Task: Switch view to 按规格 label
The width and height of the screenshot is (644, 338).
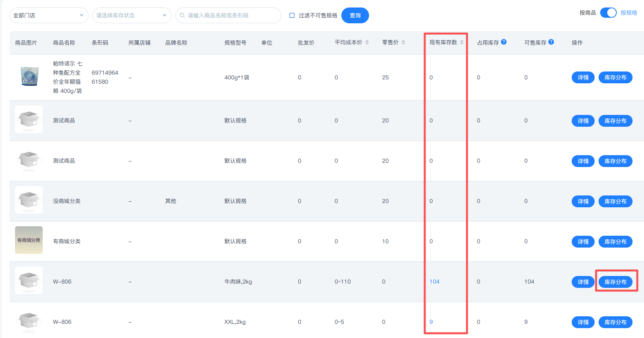Action: (x=629, y=13)
